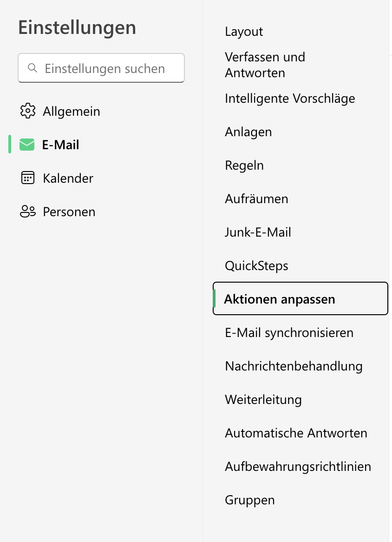
Task: Open the Layout settings page
Action: (244, 32)
